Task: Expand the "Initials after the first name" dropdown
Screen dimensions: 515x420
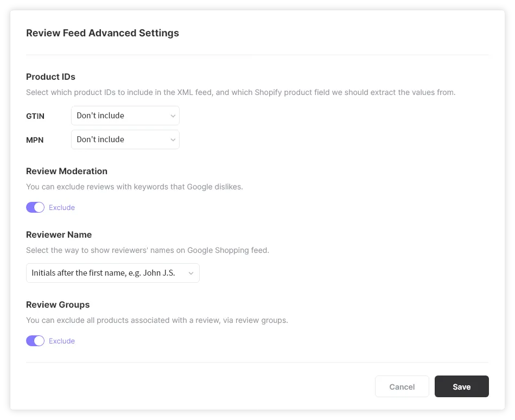Action: pyautogui.click(x=112, y=273)
